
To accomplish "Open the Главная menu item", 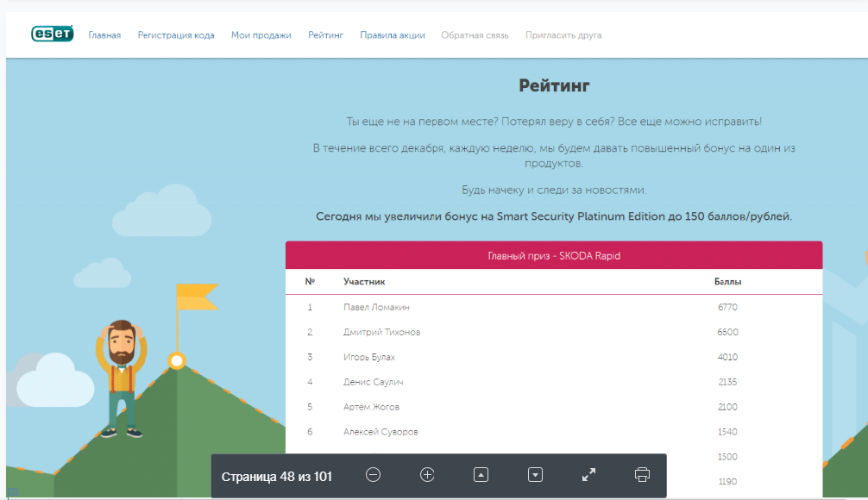I will point(104,35).
